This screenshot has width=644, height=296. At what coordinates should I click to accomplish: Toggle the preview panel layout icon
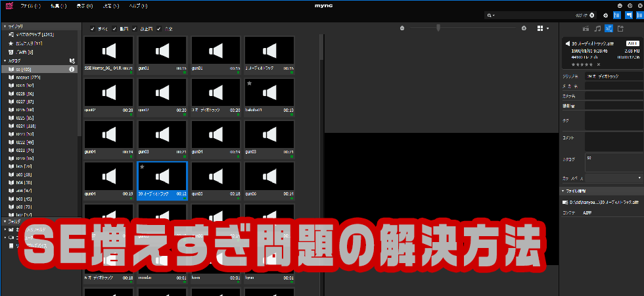pyautogui.click(x=628, y=15)
